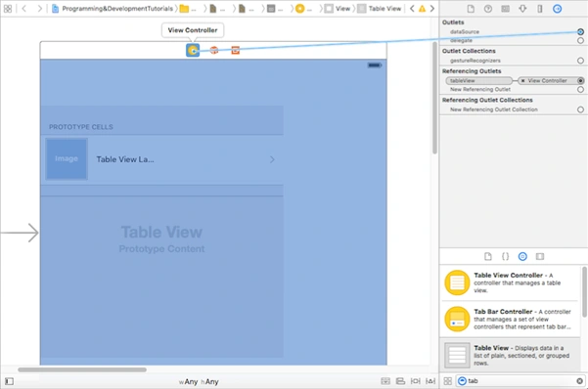Show the Quick Help inspector
The height and width of the screenshot is (389, 588).
pos(488,8)
